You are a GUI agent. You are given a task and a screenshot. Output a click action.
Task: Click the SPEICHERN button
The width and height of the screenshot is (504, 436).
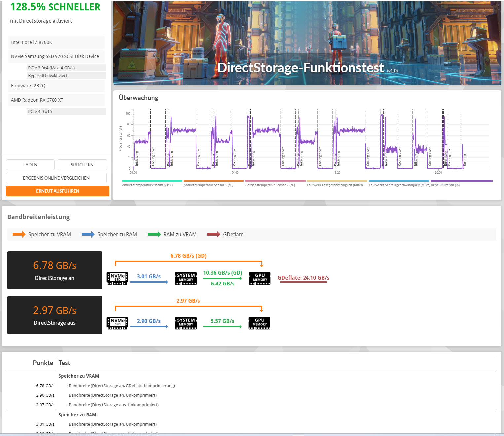tap(82, 165)
